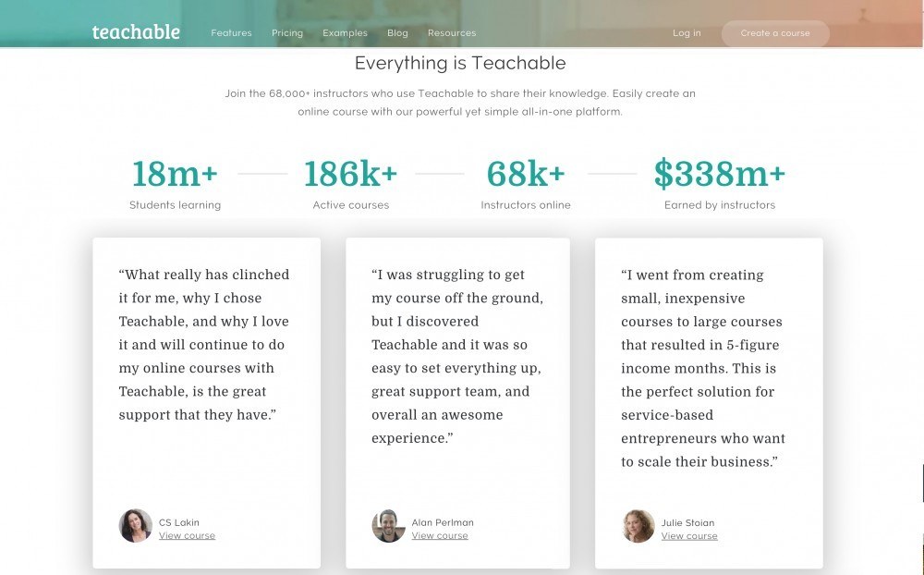Screen dimensions: 924x575
Task: Open the Pricing page
Action: pos(287,33)
